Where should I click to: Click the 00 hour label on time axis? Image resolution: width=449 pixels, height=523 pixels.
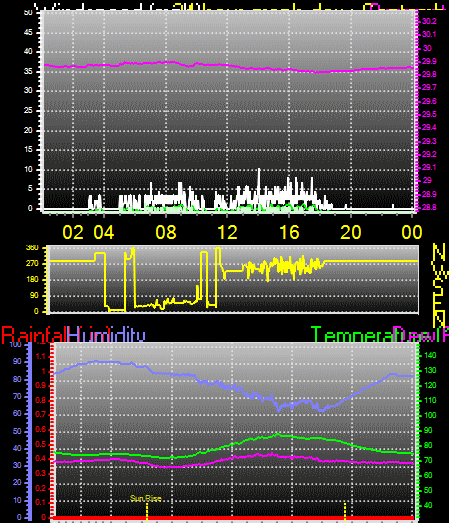pos(412,232)
